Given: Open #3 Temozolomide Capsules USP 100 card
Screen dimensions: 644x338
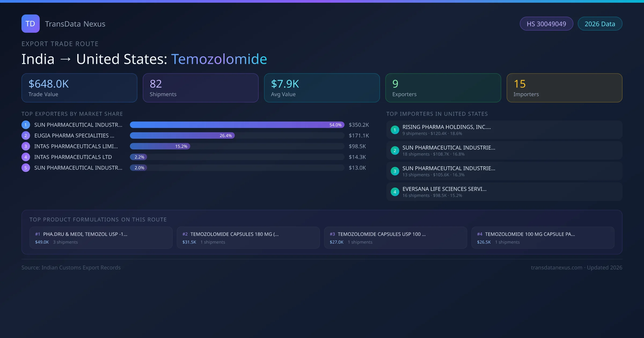Looking at the screenshot, I should (395, 238).
